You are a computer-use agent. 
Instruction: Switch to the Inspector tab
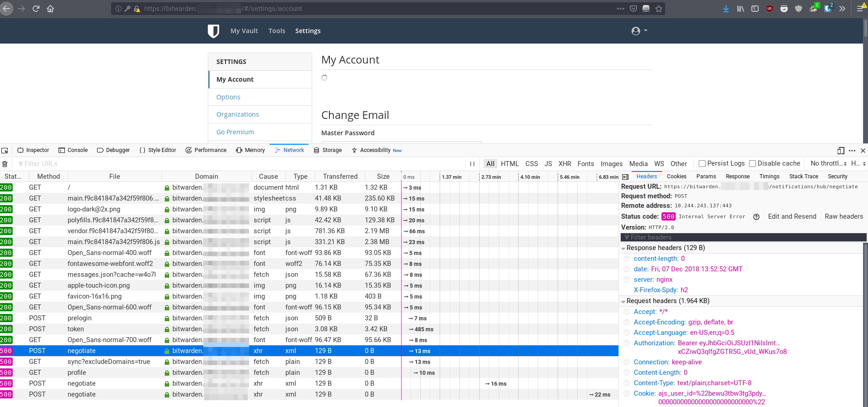[x=33, y=150]
